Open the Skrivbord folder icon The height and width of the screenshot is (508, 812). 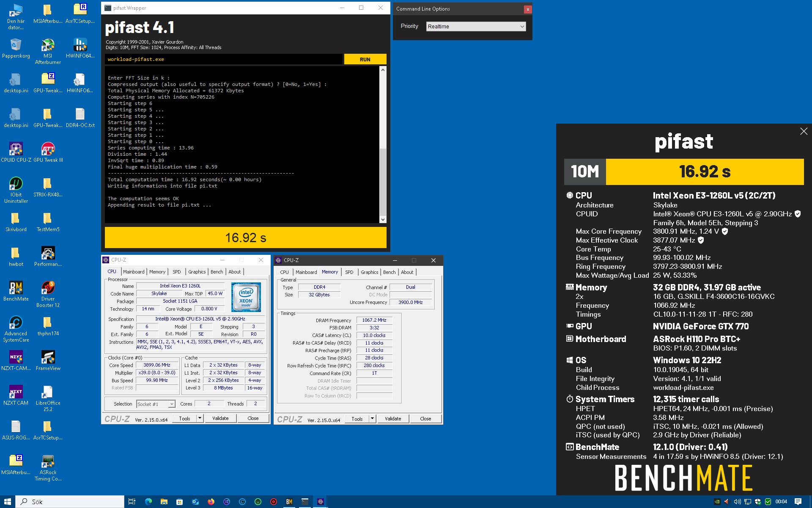tap(16, 222)
